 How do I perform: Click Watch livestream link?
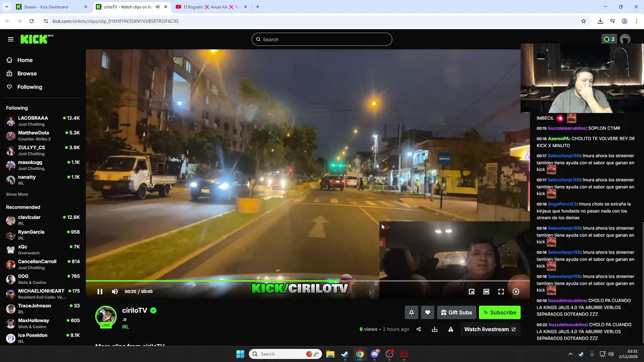click(x=490, y=329)
